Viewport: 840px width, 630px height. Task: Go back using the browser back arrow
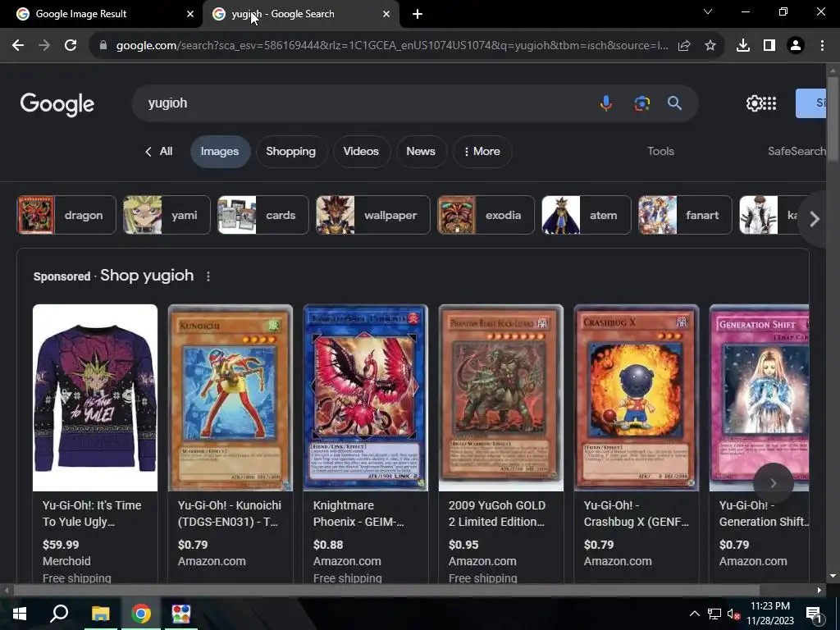(x=18, y=46)
